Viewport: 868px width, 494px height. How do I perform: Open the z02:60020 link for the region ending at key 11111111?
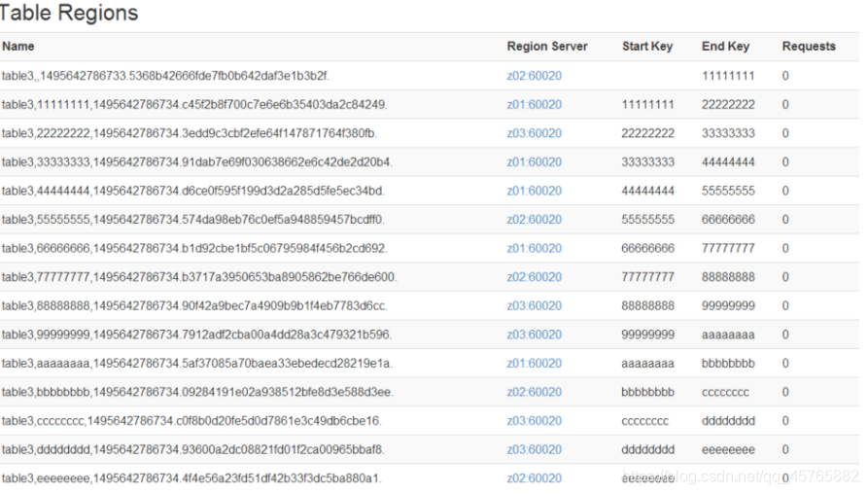(535, 76)
